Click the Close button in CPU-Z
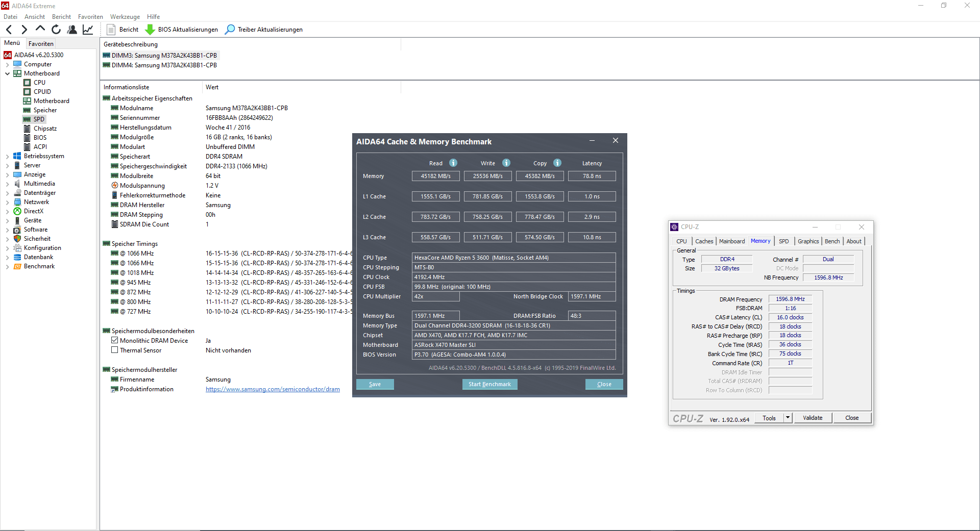Image resolution: width=980 pixels, height=531 pixels. point(852,418)
